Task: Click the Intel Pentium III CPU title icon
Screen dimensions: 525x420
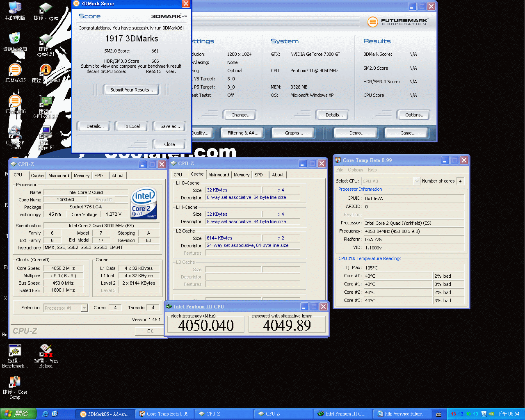Action: click(169, 306)
